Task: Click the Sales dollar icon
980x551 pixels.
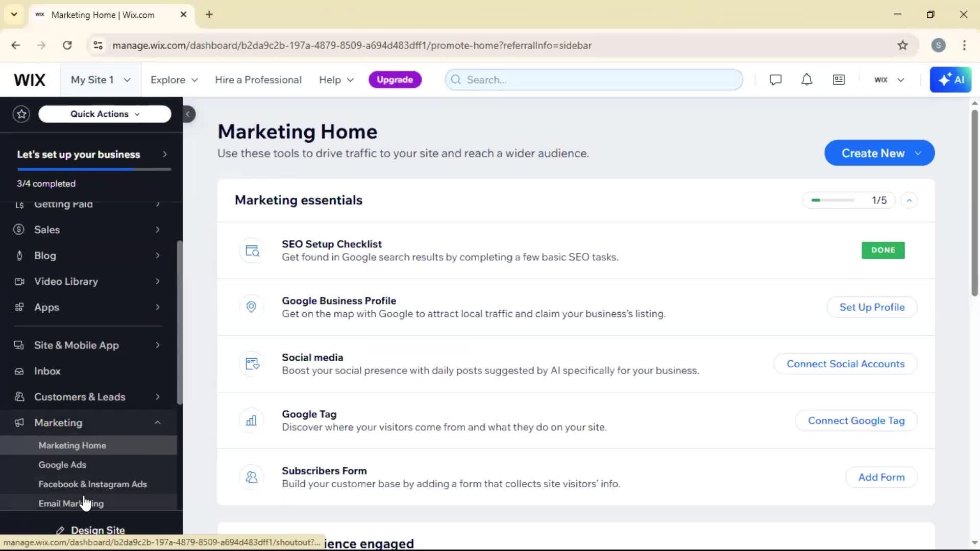Action: point(19,230)
